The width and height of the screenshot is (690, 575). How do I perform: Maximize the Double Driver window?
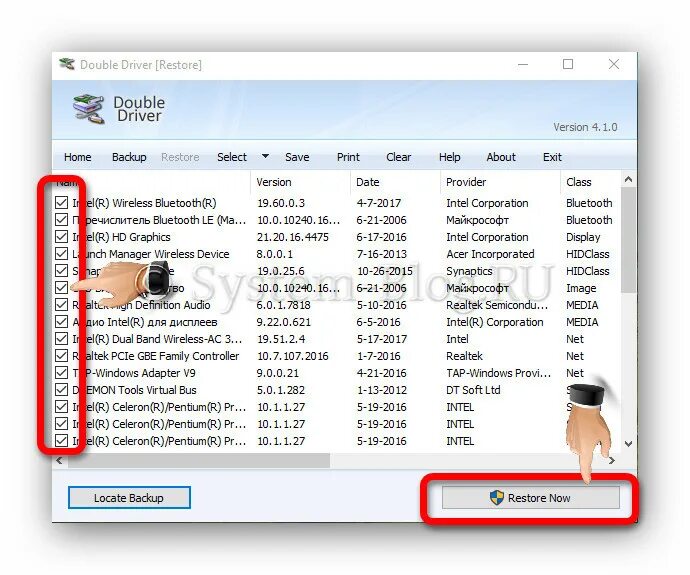[568, 64]
